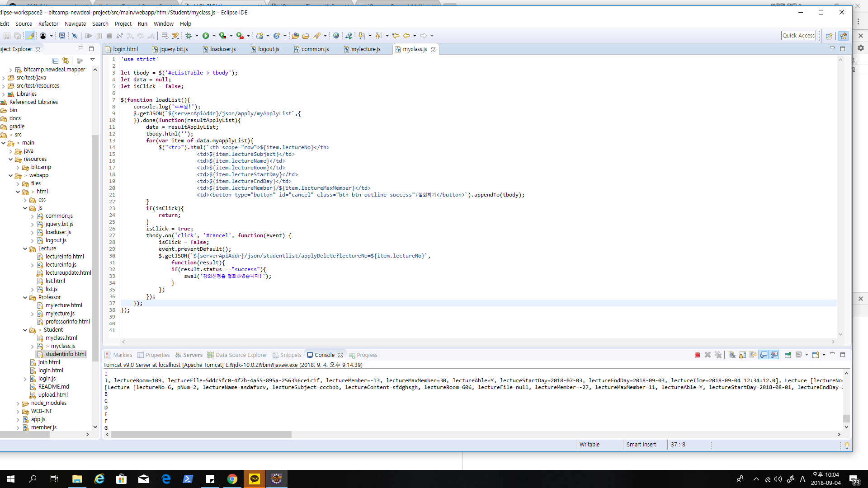Click the Debug bug icon
868x488 pixels.
(x=189, y=36)
